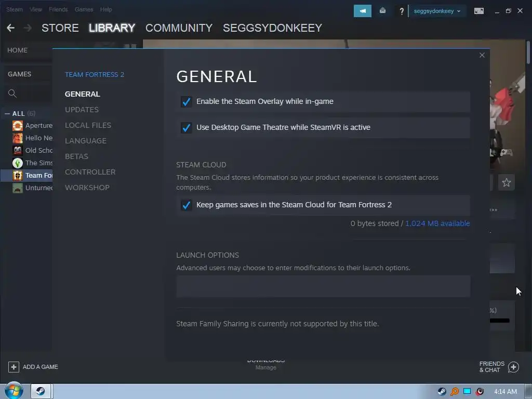Toggle Enable the Steam Overlay checkbox
The image size is (532, 399).
point(187,101)
